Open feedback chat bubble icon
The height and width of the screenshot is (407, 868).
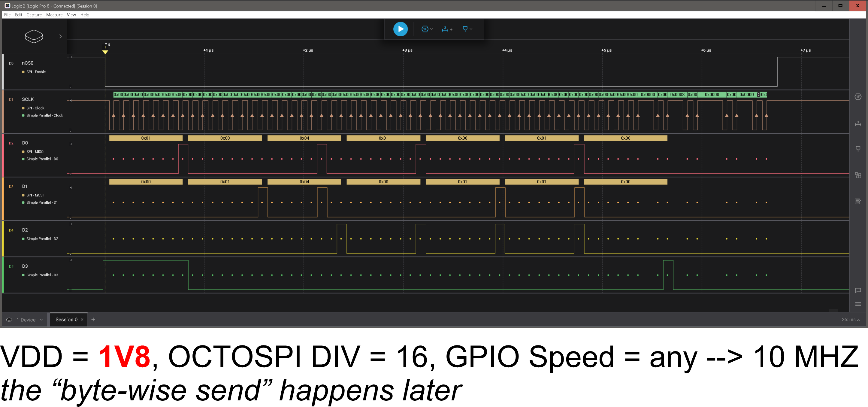858,290
